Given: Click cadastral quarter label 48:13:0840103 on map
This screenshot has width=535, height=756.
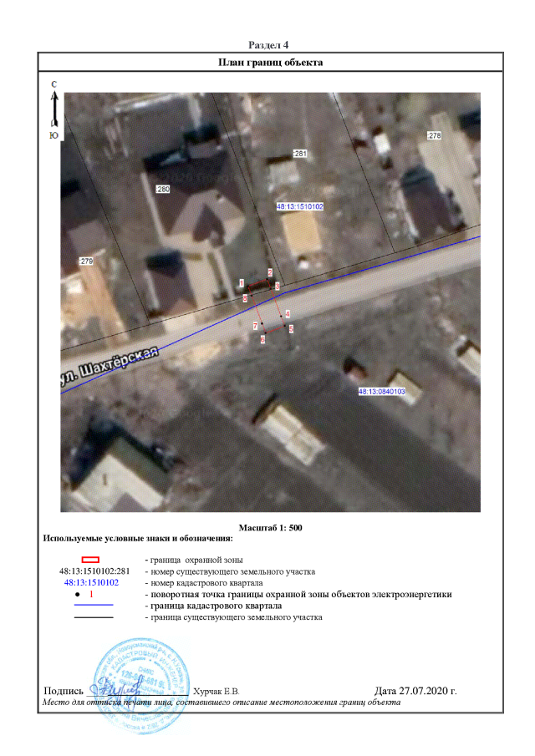Looking at the screenshot, I should point(381,392).
